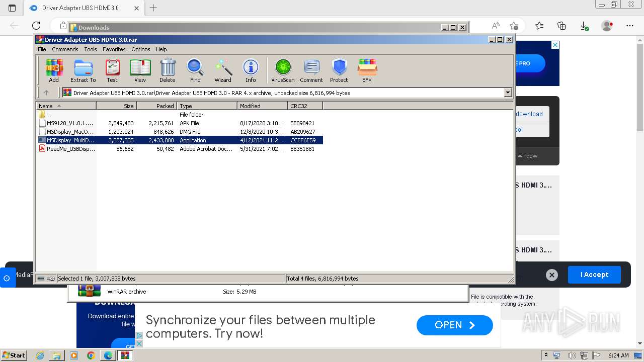Click the Comment toolbar icon
This screenshot has height=362, width=644.
311,70
